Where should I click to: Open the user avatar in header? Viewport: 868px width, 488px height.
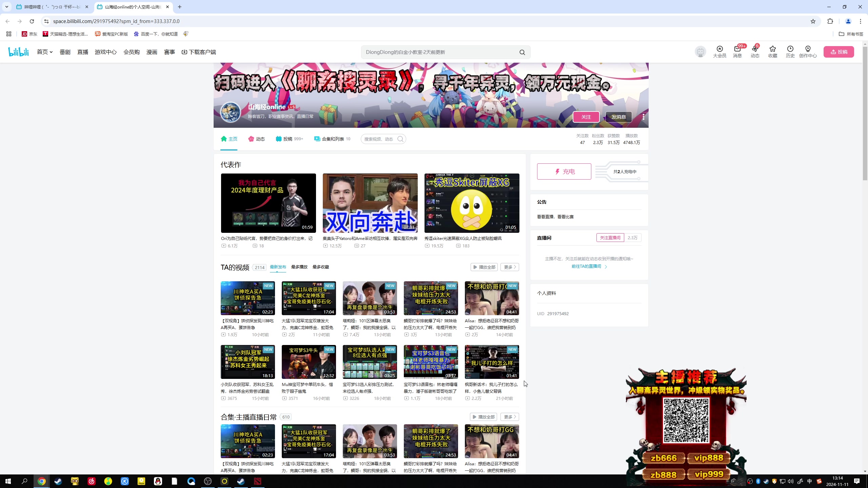tap(700, 52)
